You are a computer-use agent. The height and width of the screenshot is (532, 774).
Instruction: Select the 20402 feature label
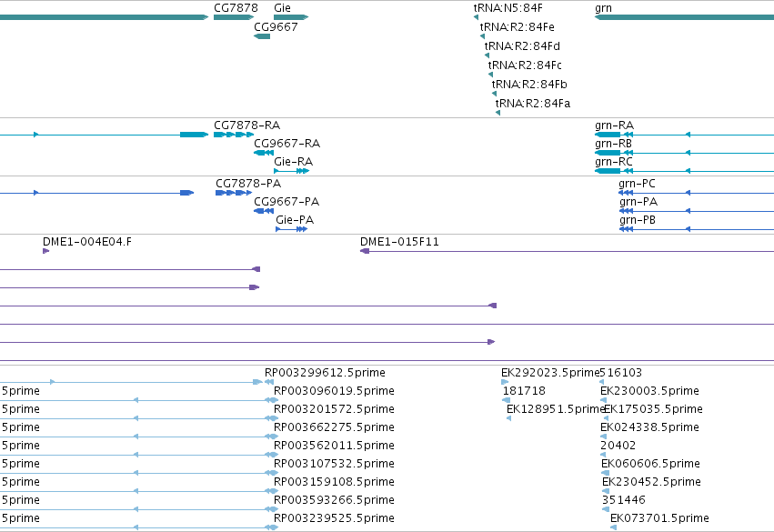[x=618, y=446]
